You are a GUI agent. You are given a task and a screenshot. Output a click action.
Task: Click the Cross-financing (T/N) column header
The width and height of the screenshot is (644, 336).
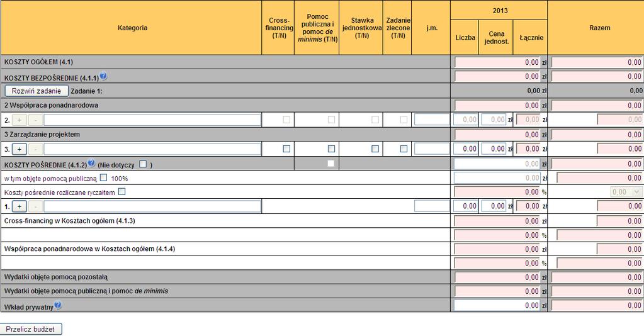click(279, 28)
